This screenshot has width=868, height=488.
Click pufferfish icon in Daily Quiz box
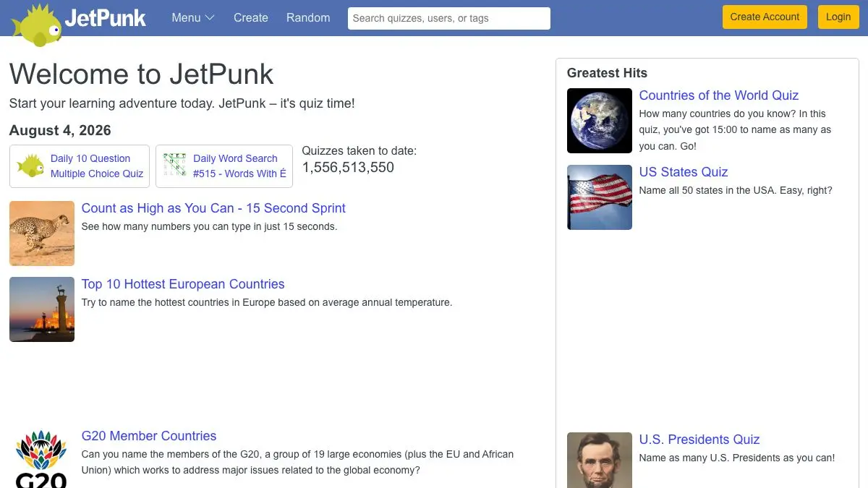pos(30,166)
